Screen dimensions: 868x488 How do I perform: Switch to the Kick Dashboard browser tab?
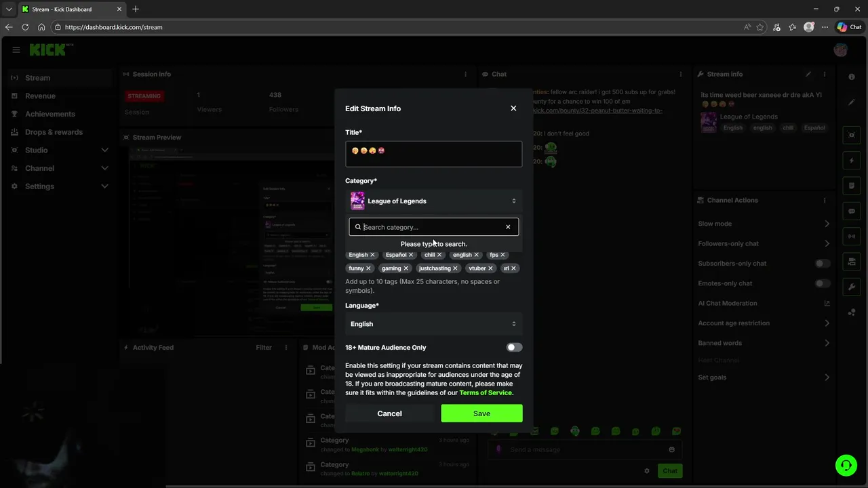(72, 9)
